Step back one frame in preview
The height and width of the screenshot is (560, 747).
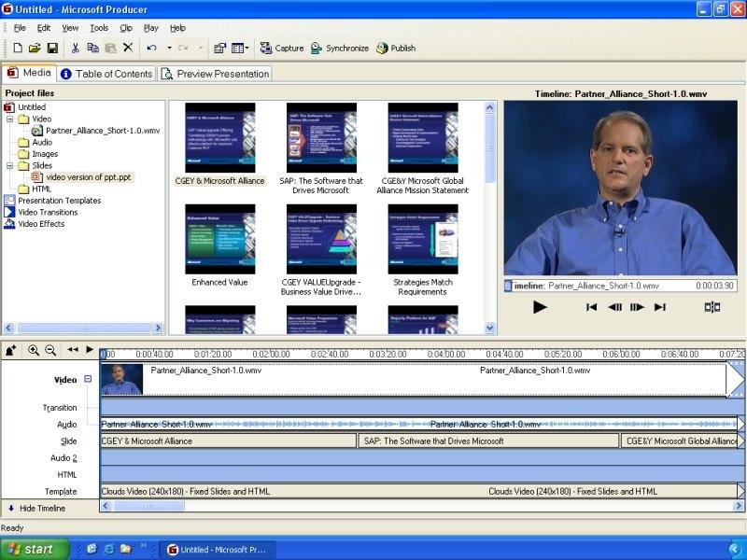(615, 307)
